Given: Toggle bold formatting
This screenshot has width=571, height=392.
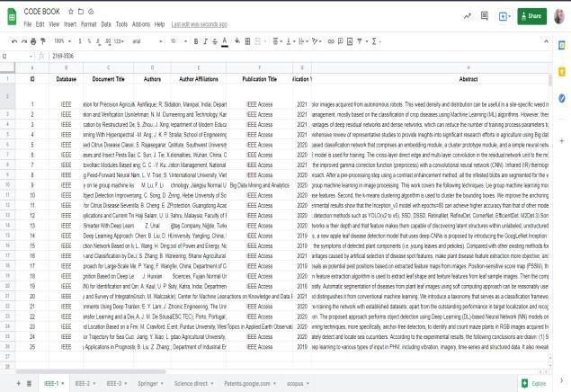Looking at the screenshot, I should 196,41.
